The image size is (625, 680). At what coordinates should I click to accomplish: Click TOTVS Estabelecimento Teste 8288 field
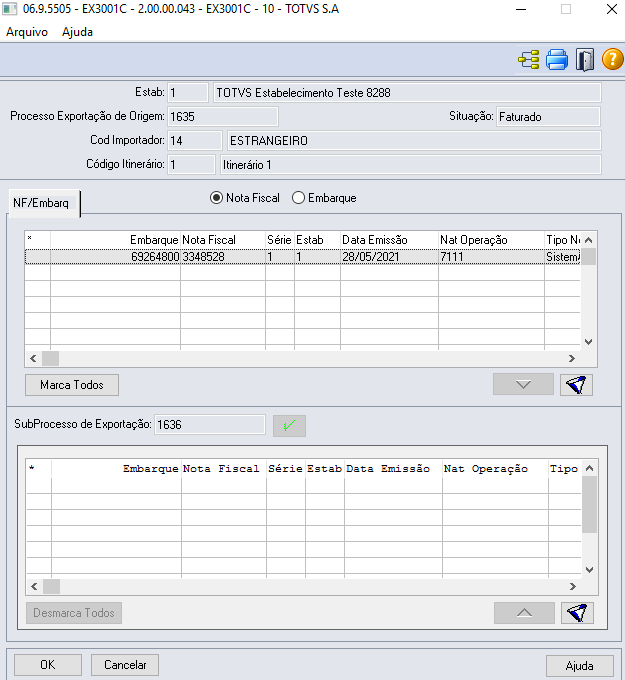point(407,93)
